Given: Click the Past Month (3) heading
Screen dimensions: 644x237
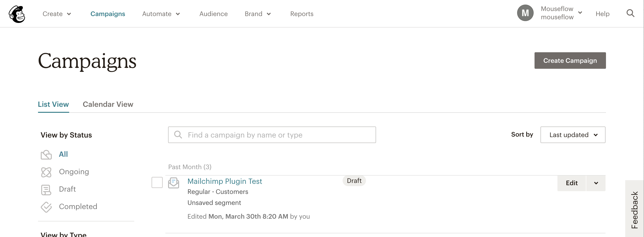Looking at the screenshot, I should 190,167.
